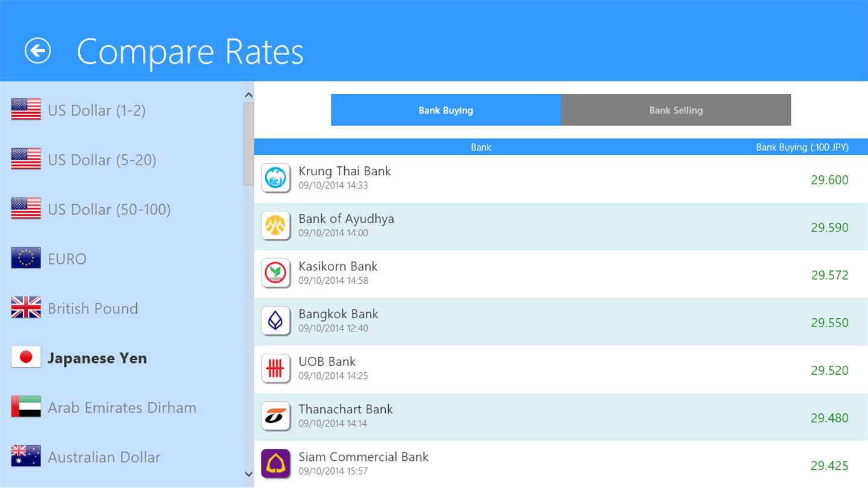Click the timestamp 09/10/2014 14:58
The width and height of the screenshot is (868, 488).
(333, 281)
